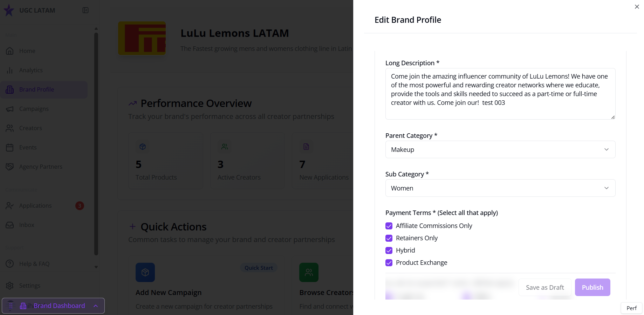Publish the brand profile

(x=592, y=287)
